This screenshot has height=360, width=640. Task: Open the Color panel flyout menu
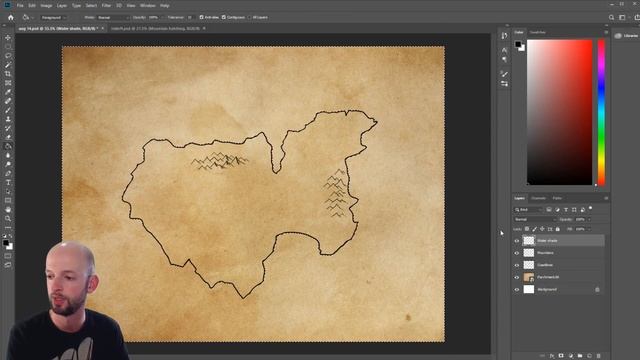pyautogui.click(x=606, y=32)
